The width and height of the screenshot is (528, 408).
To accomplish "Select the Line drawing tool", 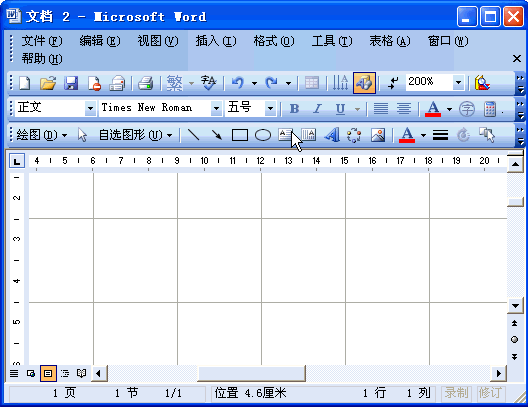I will coord(193,135).
